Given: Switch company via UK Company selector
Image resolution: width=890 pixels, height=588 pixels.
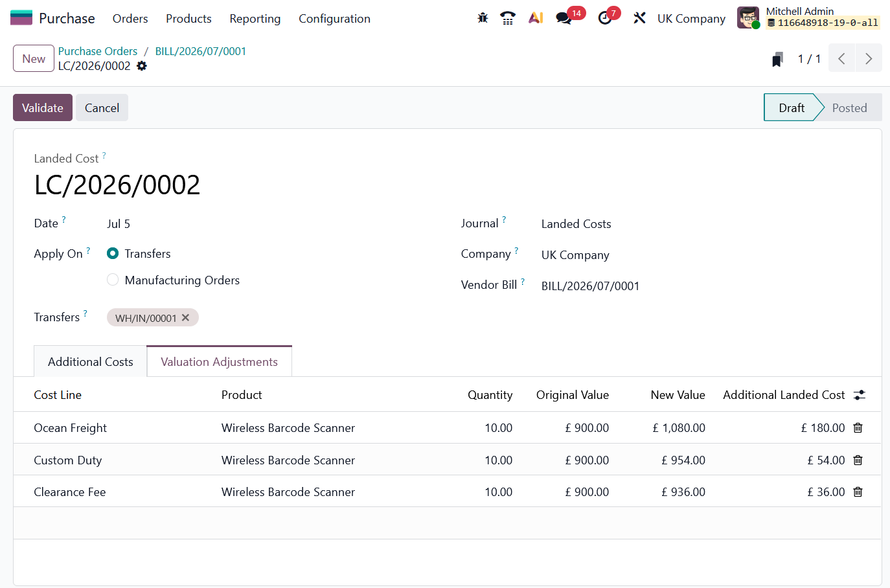Looking at the screenshot, I should (x=691, y=19).
